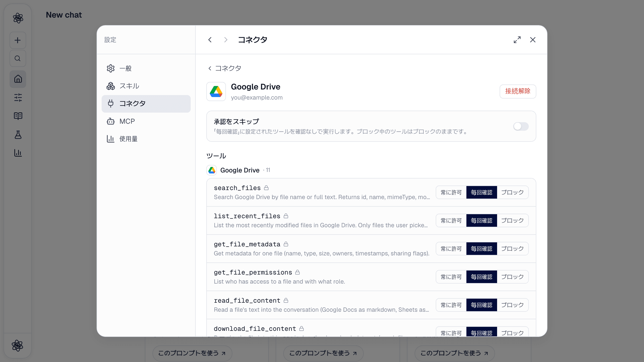Viewport: 644px width, 362px height.
Task: Select コネクタ in settings sidebar
Action: (x=146, y=104)
